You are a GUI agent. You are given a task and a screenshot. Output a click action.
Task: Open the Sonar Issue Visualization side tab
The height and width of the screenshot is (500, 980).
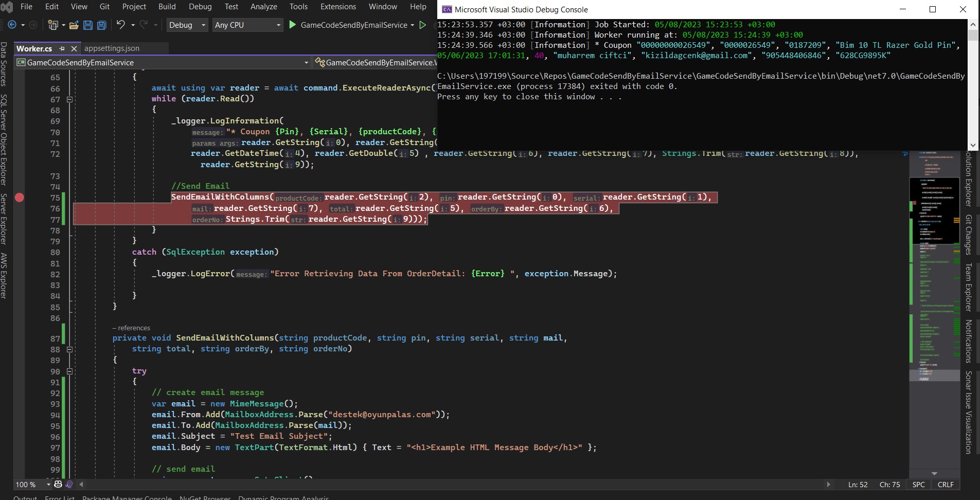(969, 412)
